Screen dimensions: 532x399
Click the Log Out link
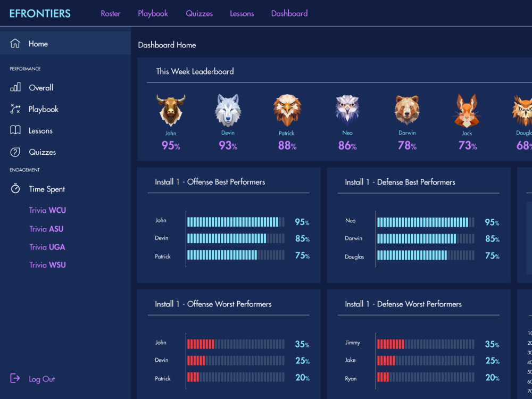[x=41, y=379]
